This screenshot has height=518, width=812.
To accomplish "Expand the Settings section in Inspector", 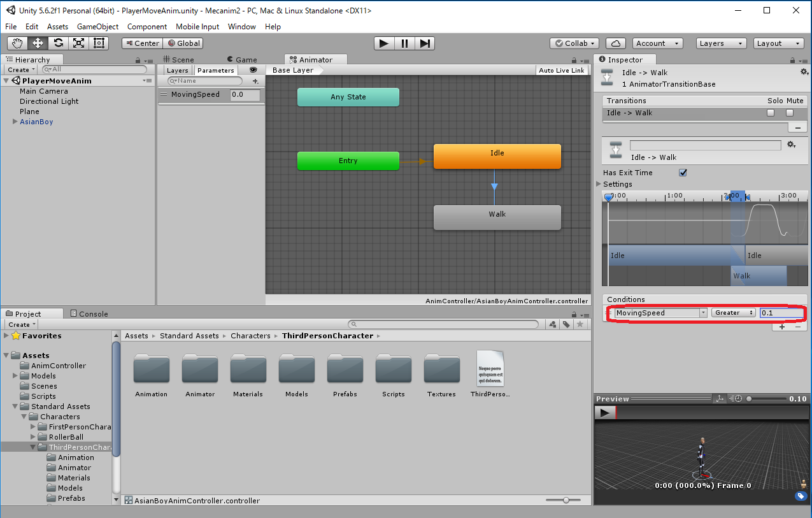I will point(599,184).
